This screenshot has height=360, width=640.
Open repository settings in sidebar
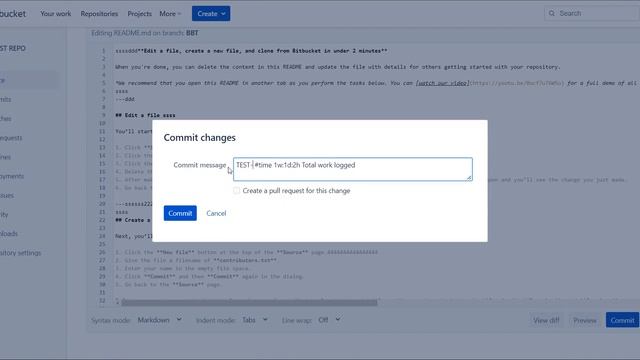click(20, 253)
